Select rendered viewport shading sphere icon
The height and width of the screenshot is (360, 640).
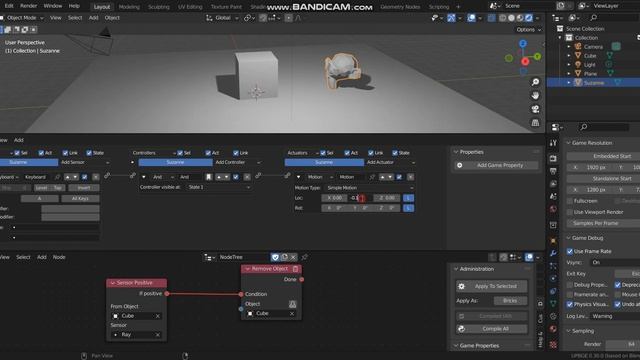point(529,18)
